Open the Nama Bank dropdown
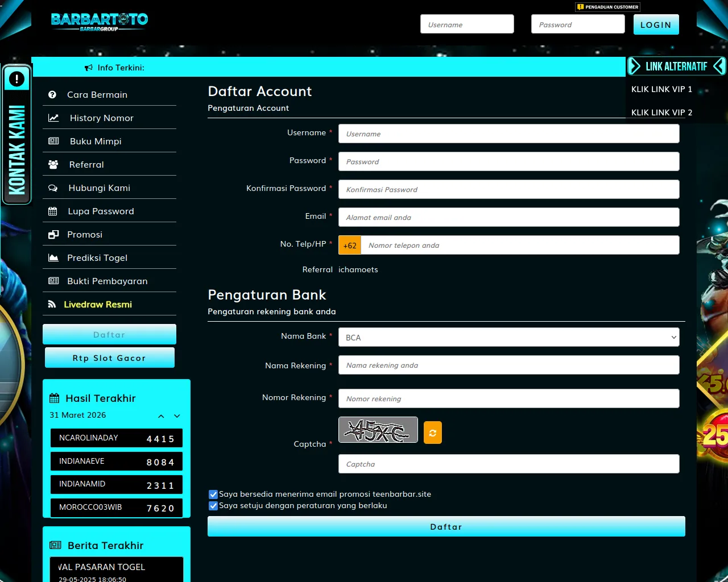This screenshot has height=582, width=728. tap(508, 338)
